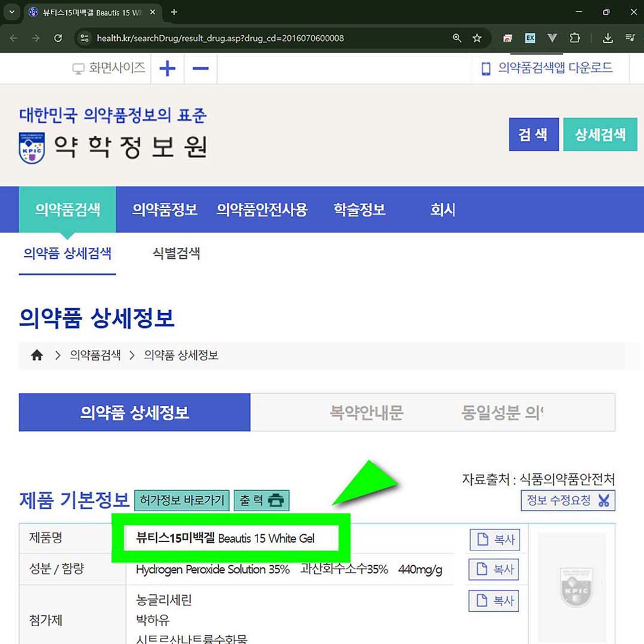Image resolution: width=644 pixels, height=644 pixels.
Task: Click the home icon in breadcrumb
Action: 37,355
